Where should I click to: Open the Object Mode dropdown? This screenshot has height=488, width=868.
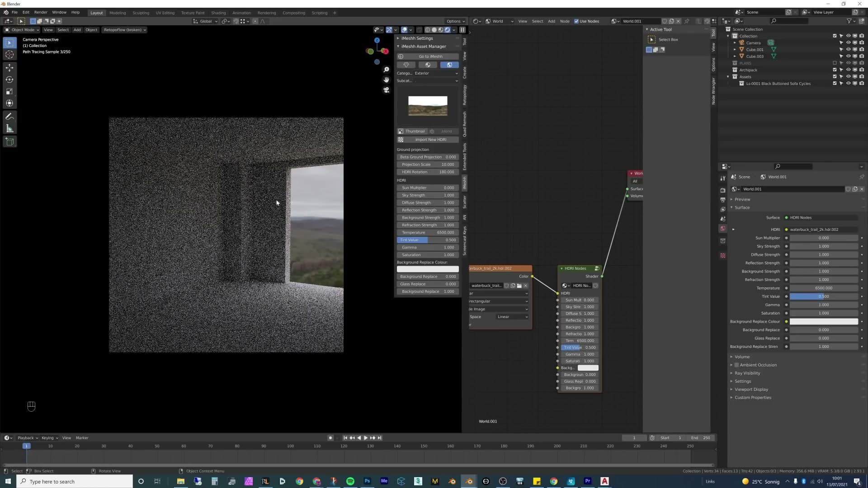pos(22,30)
